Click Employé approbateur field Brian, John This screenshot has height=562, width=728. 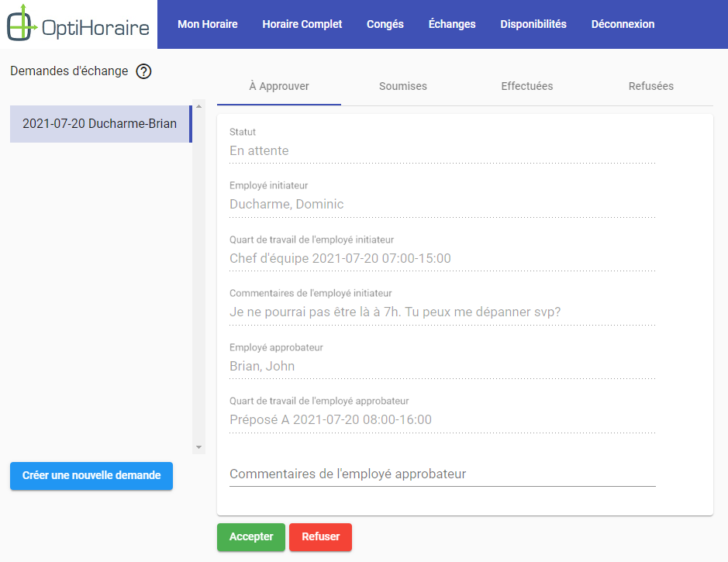443,366
